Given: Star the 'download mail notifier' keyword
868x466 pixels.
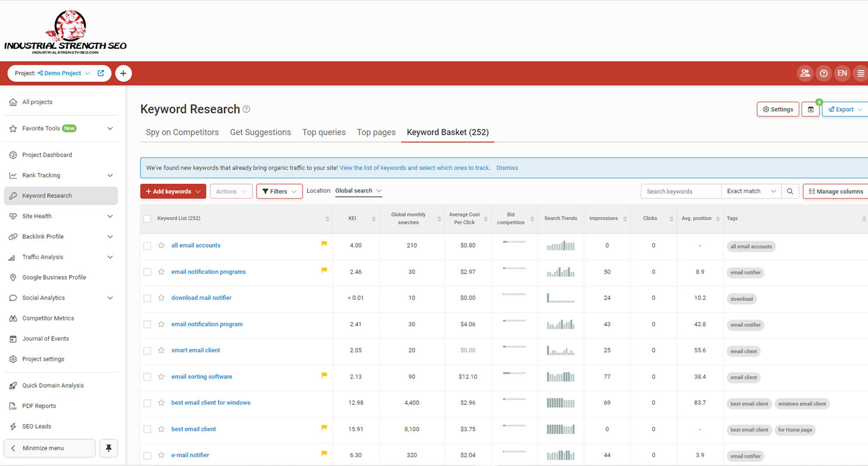Looking at the screenshot, I should pos(161,298).
